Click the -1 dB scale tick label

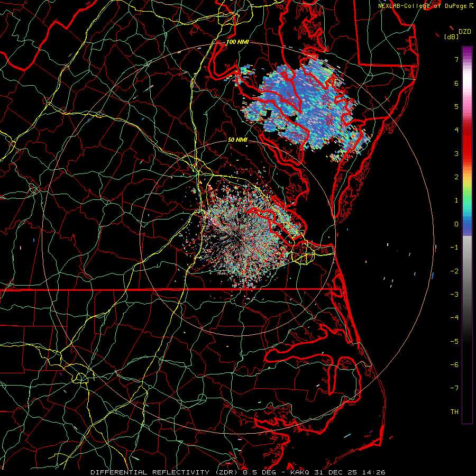(x=454, y=248)
